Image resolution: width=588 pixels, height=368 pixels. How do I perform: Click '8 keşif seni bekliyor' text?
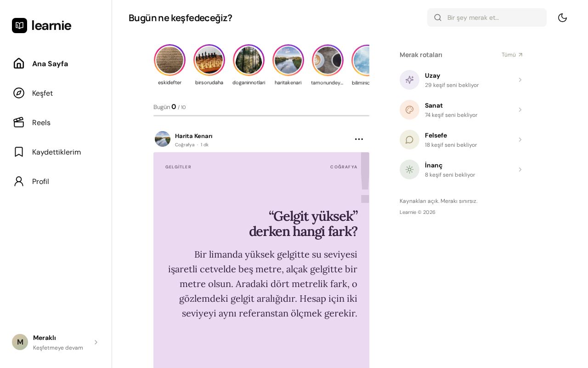pos(450,175)
